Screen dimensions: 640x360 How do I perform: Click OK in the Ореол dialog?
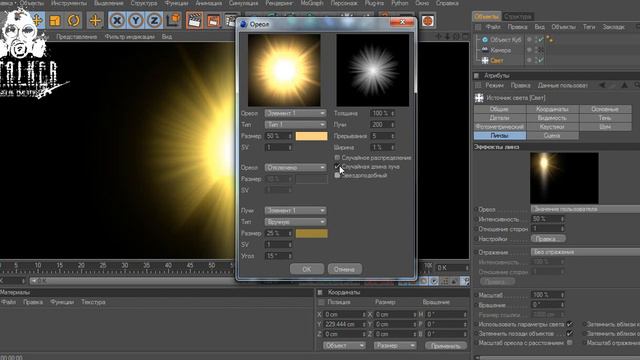(307, 269)
